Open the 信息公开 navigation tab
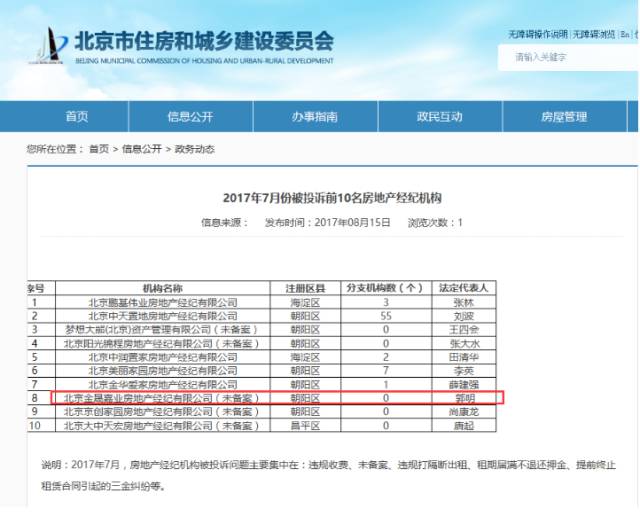Image resolution: width=640 pixels, height=517 pixels. pyautogui.click(x=191, y=117)
